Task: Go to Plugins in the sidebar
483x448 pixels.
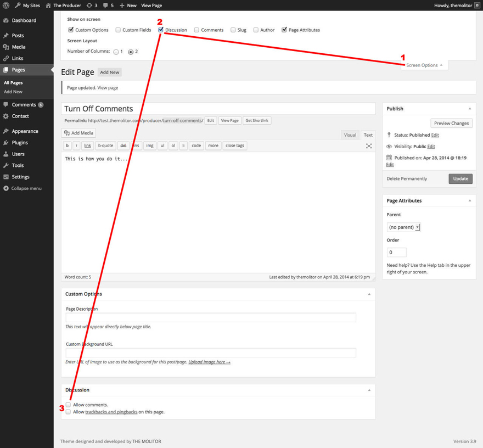Action: 20,142
